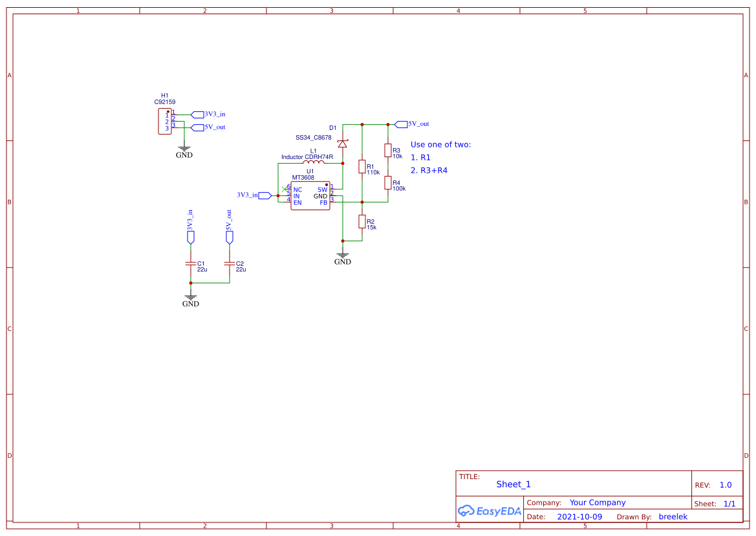
Task: Select the Sheet_1 title text
Action: point(513,484)
